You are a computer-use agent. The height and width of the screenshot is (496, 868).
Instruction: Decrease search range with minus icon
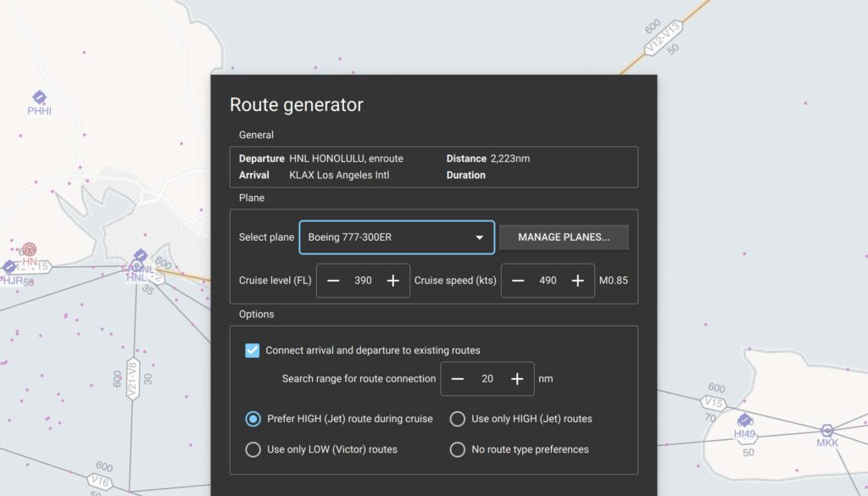click(457, 379)
